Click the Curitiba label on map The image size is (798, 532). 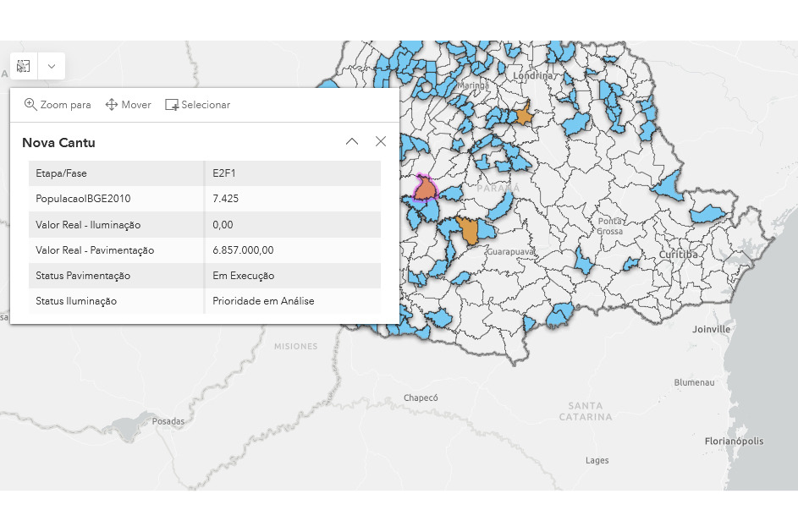coord(678,255)
